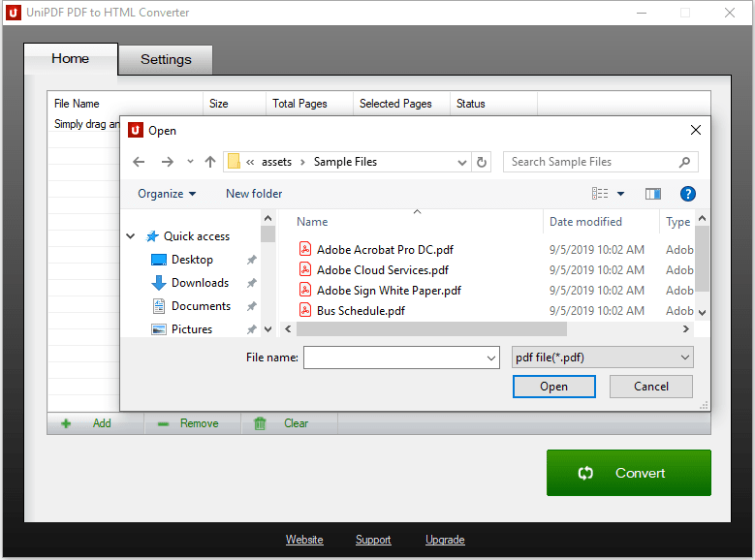Select Adobe Sign White Paper.pdf file
The image size is (755, 560).
(x=389, y=291)
